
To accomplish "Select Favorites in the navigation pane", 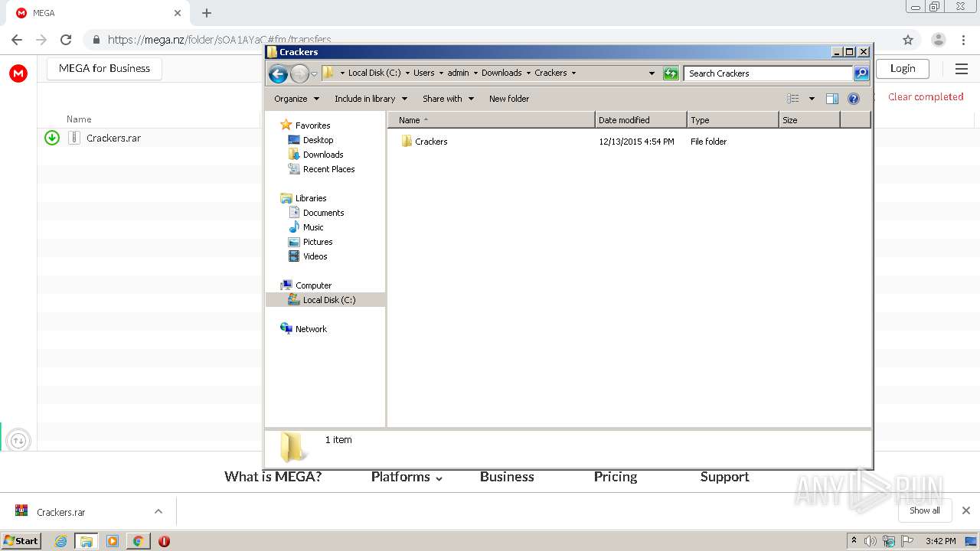I will tap(312, 126).
